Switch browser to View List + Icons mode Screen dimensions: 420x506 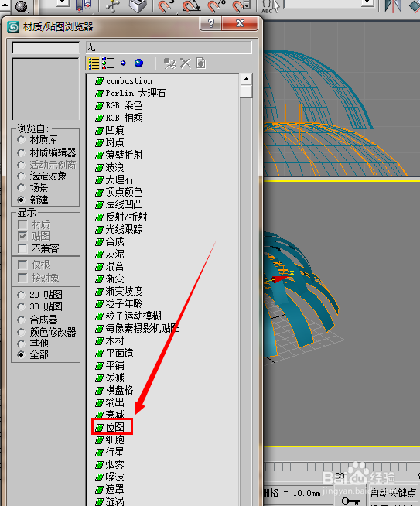(x=108, y=63)
